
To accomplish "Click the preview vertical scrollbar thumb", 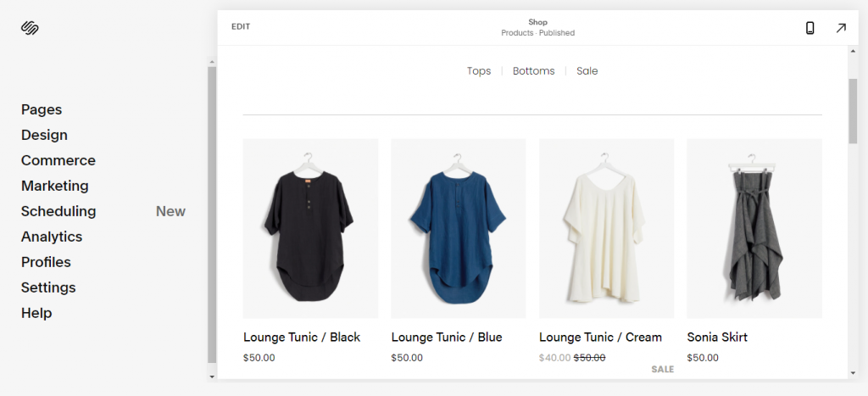I will pyautogui.click(x=853, y=111).
